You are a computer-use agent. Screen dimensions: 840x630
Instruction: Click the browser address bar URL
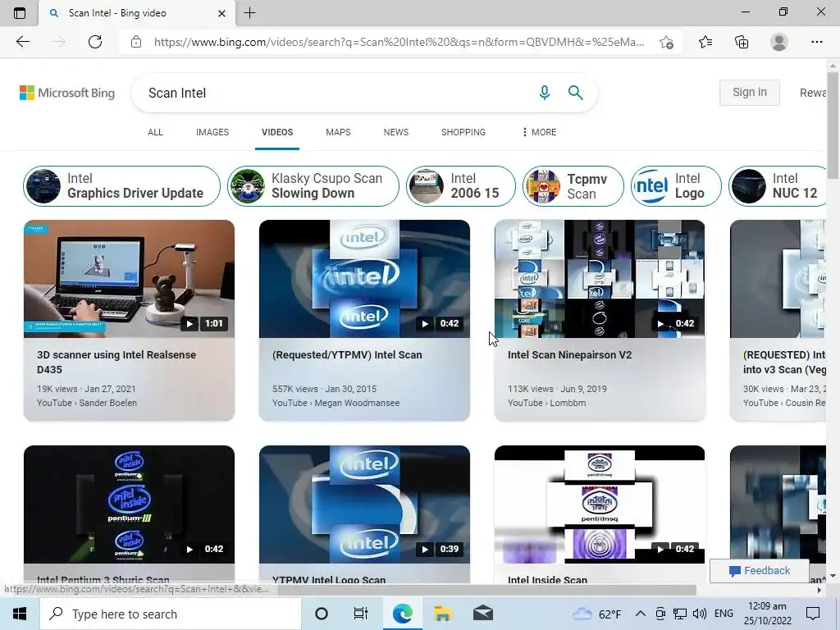[x=399, y=42]
